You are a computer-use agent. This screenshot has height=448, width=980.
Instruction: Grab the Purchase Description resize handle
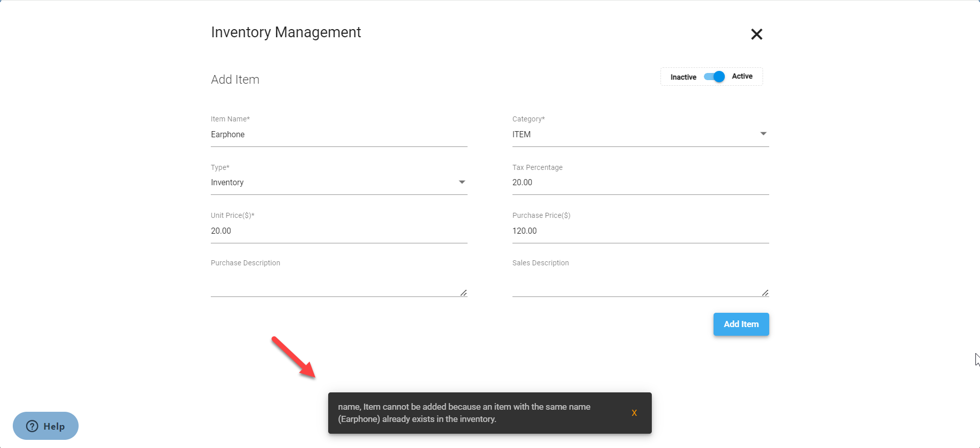click(463, 293)
